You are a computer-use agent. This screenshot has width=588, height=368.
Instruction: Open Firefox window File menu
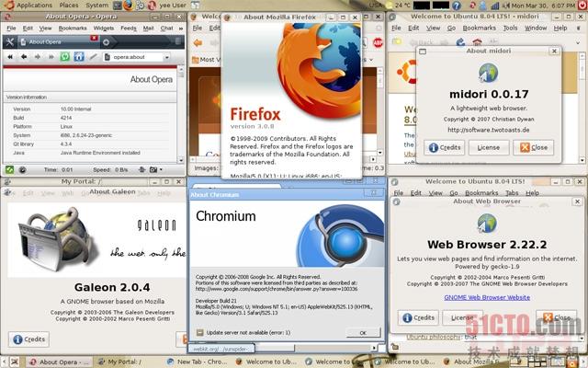click(198, 28)
